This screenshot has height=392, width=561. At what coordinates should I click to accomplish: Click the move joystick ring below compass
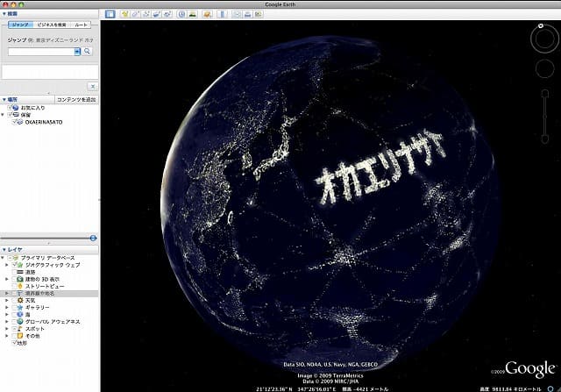point(544,68)
